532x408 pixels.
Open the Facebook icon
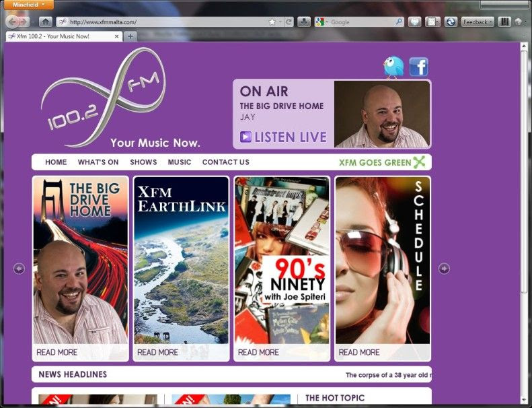pyautogui.click(x=419, y=67)
